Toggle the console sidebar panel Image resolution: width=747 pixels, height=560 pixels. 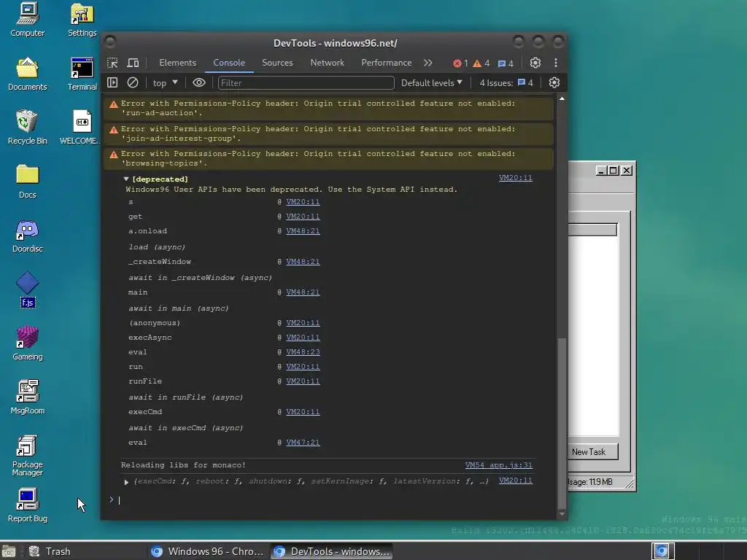coord(112,83)
